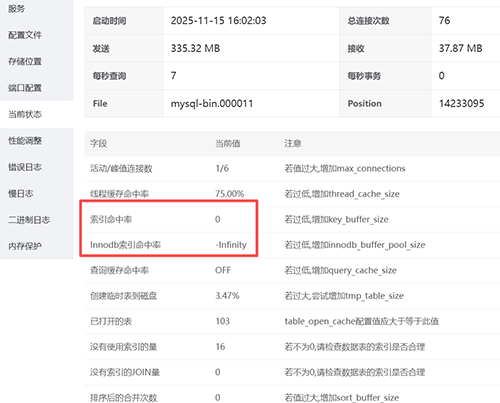500x403 pixels.
Task: Click the 线程缓存命中率 row label
Action: [x=119, y=194]
